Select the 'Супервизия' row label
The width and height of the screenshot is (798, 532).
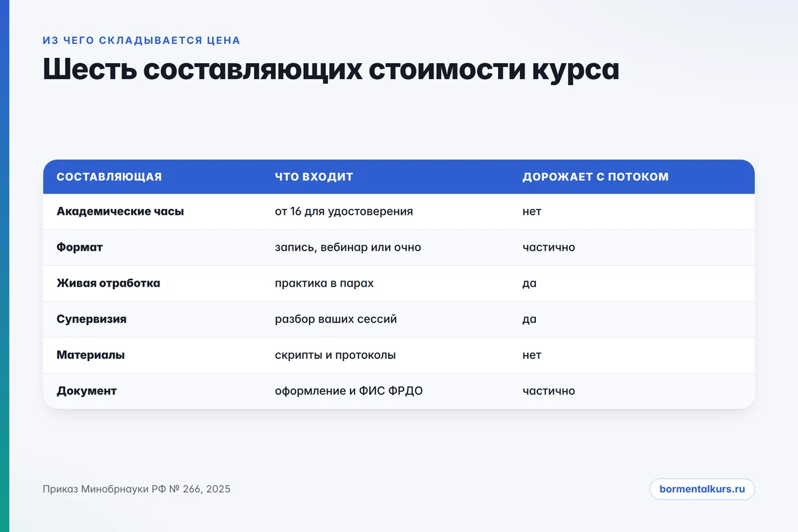tap(92, 319)
